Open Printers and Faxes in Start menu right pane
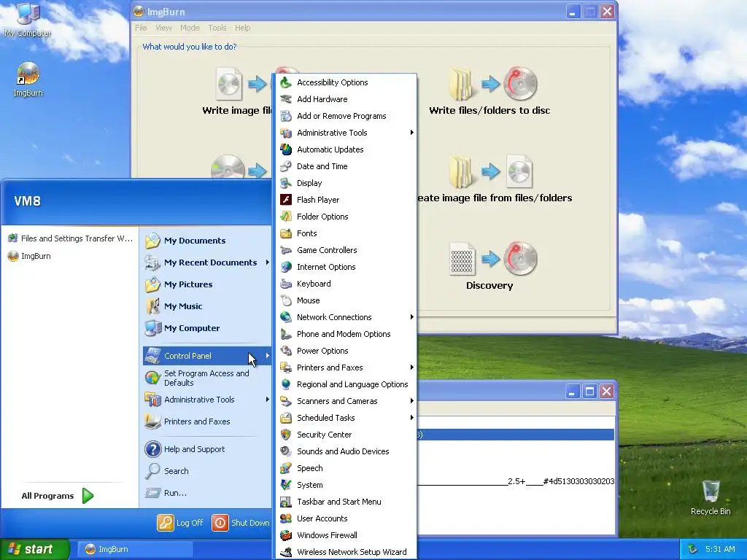 tap(207, 421)
